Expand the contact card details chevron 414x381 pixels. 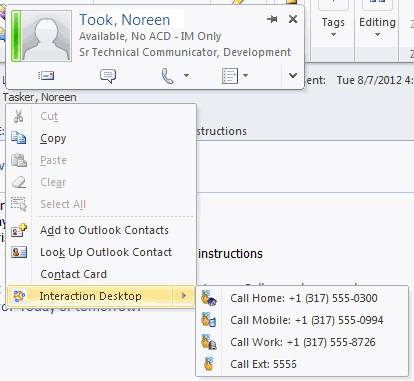[x=293, y=76]
